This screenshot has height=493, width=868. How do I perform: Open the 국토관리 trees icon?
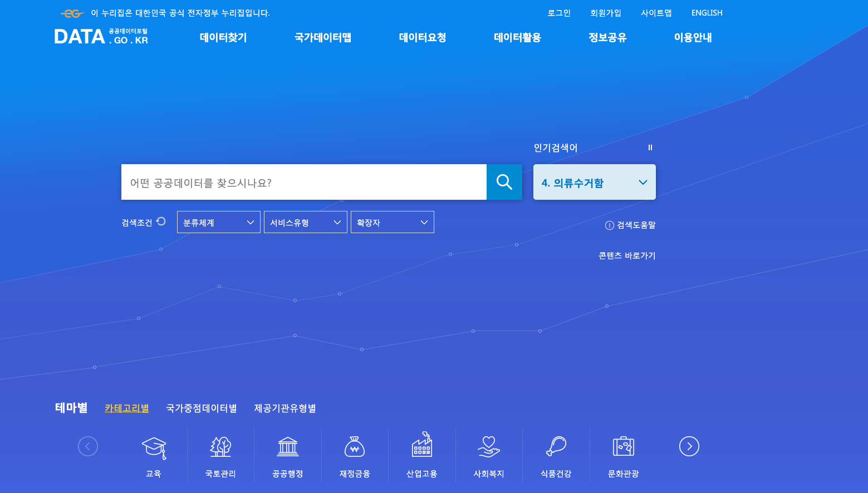tap(220, 446)
